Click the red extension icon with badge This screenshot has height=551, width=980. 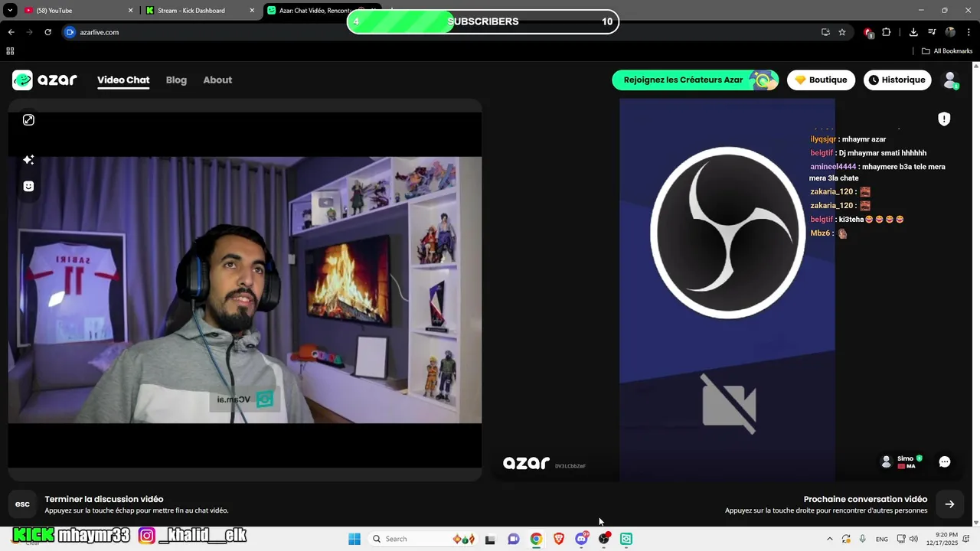click(868, 33)
